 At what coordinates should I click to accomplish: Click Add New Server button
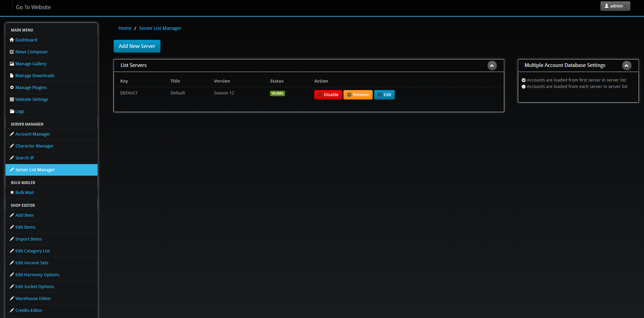coord(137,46)
